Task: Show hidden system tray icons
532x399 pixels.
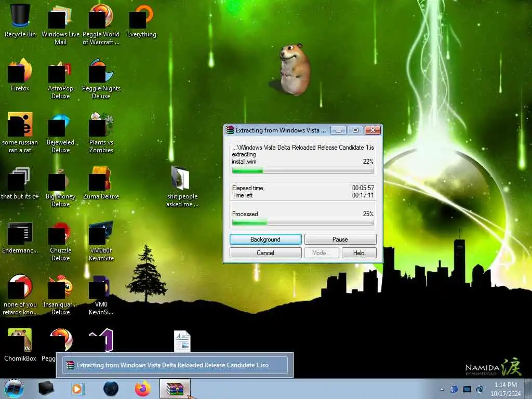Action: (x=442, y=390)
